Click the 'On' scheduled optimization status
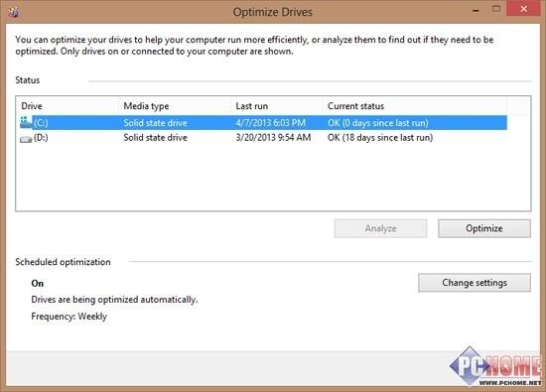546x392 pixels. pos(38,284)
